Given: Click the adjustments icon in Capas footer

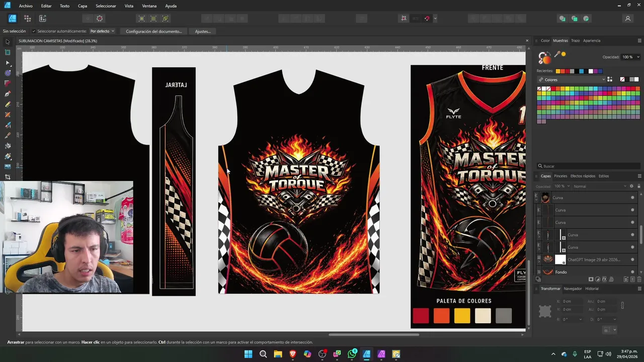Looking at the screenshot, I should pyautogui.click(x=598, y=279).
